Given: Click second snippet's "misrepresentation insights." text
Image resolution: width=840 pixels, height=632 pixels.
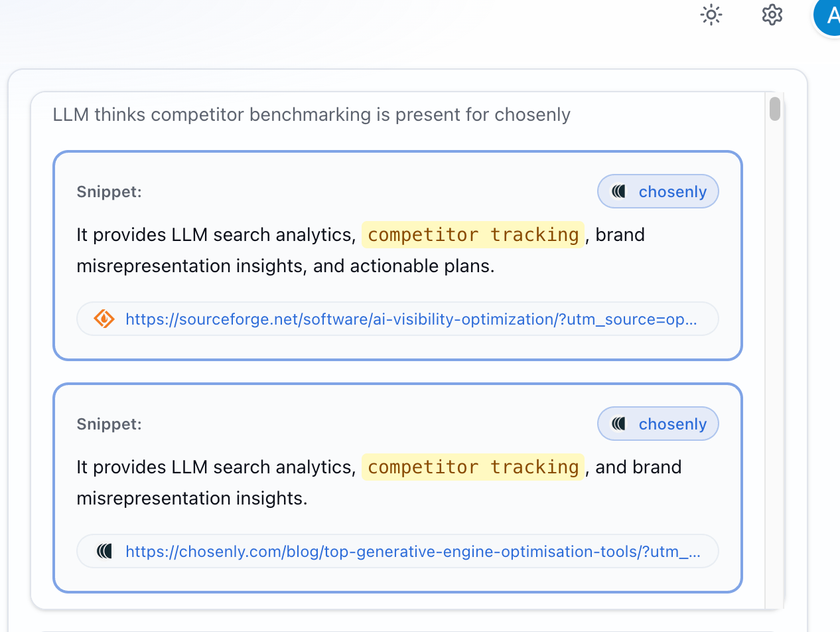Looking at the screenshot, I should pos(192,499).
